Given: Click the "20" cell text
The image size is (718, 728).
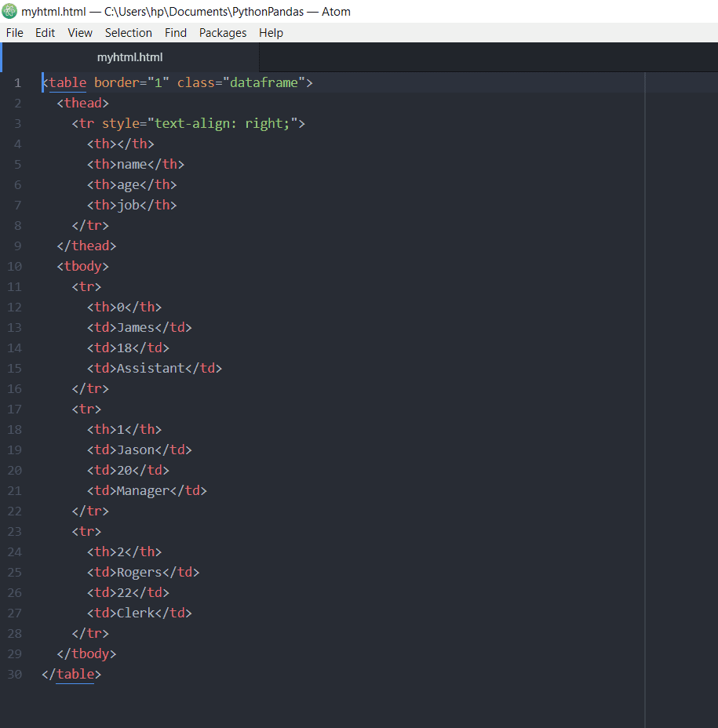Looking at the screenshot, I should [125, 471].
